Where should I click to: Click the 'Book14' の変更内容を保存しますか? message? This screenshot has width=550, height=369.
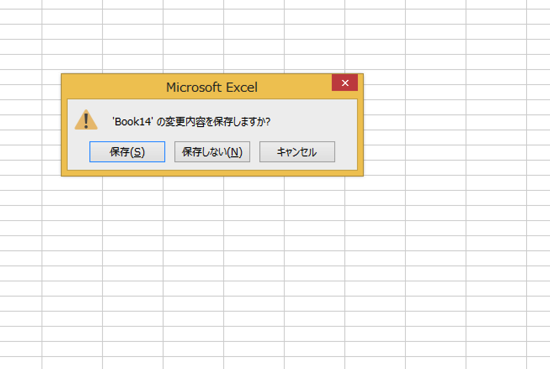191,122
